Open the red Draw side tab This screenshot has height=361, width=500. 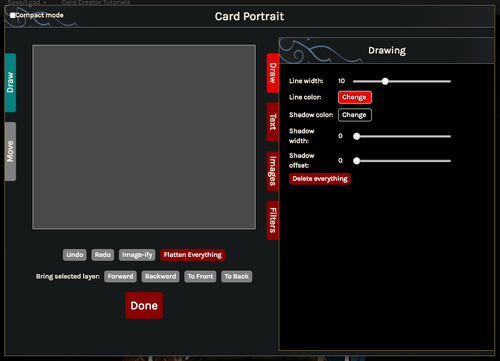pyautogui.click(x=273, y=73)
